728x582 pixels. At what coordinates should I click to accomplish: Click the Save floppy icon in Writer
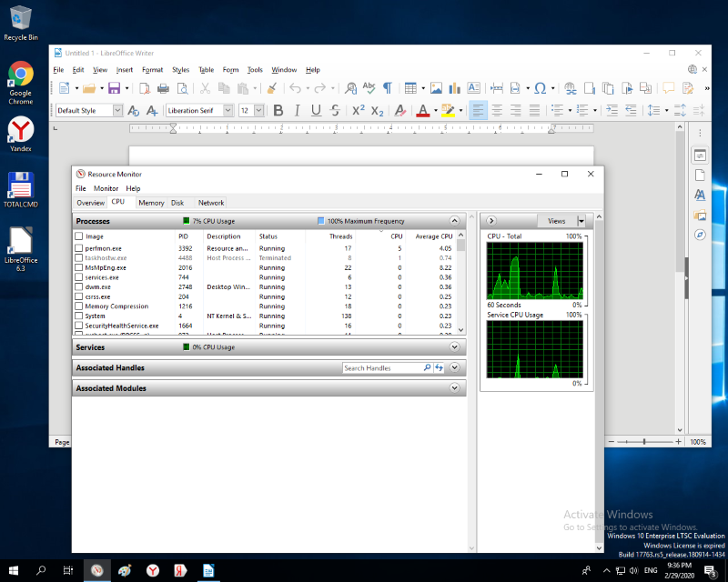[115, 87]
